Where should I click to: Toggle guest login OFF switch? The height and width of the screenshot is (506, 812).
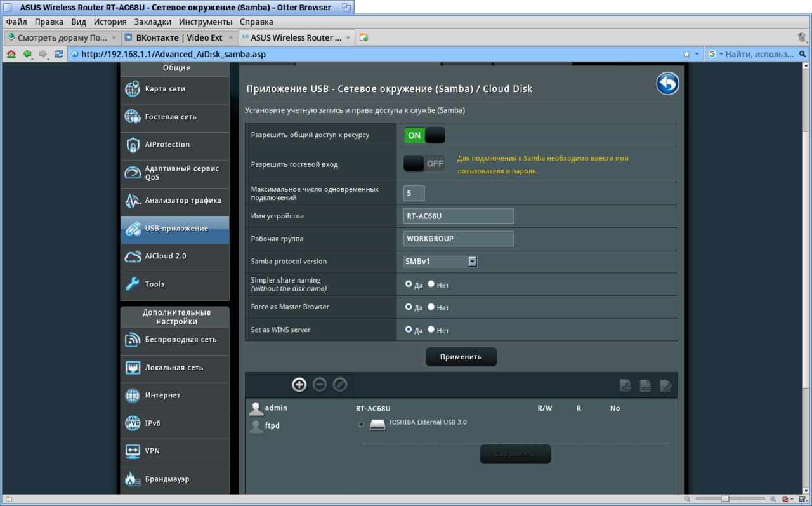coord(424,164)
